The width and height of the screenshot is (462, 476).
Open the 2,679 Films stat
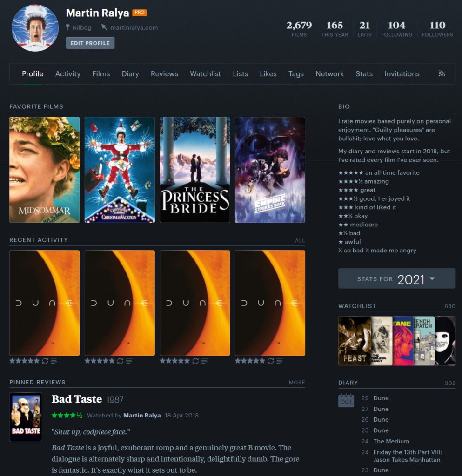pos(299,28)
